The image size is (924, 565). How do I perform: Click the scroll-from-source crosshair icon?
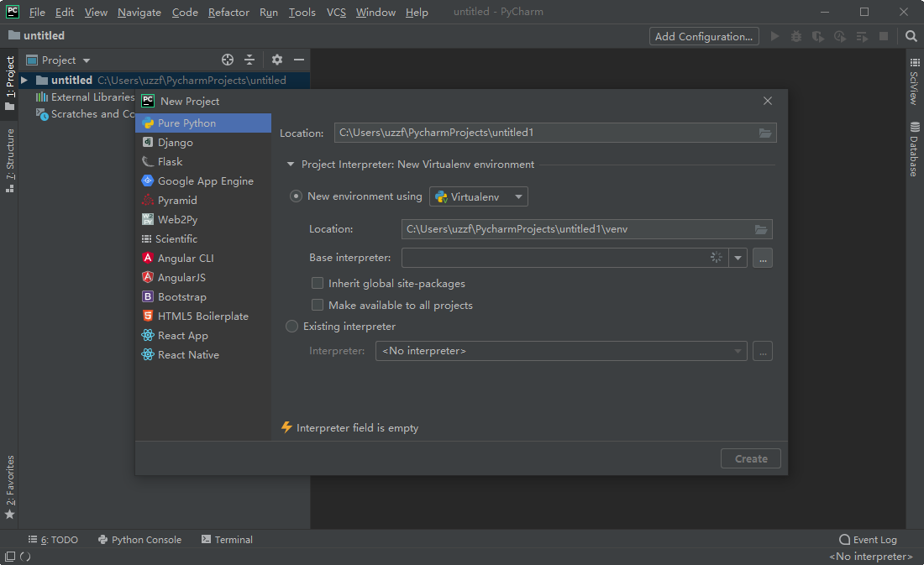(228, 60)
